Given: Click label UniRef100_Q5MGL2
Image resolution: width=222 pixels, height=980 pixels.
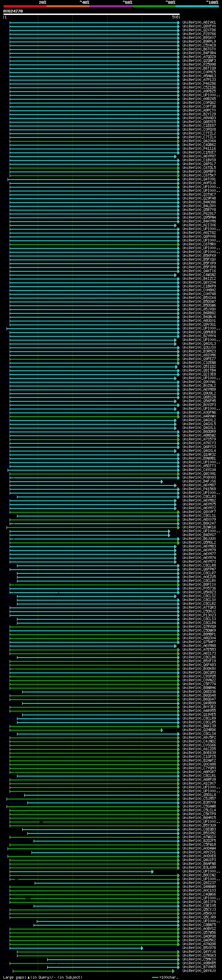Looking at the screenshot, I should [199, 543].
